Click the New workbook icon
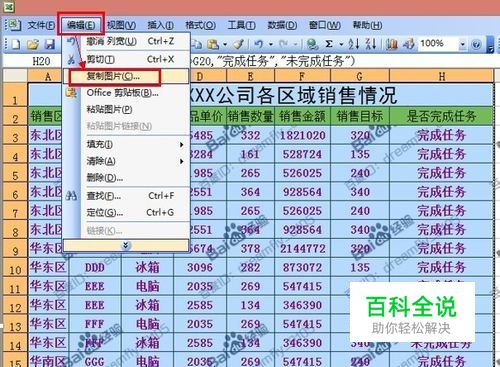This screenshot has width=500, height=367. tap(16, 44)
